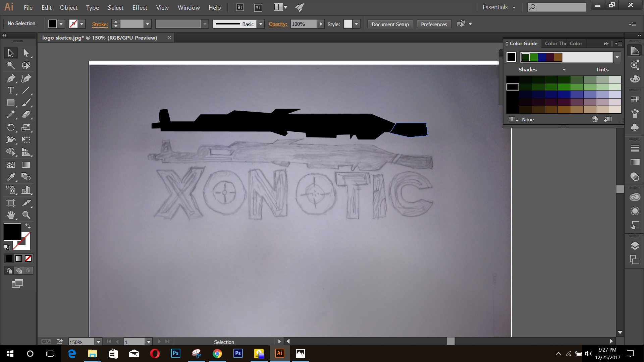The image size is (644, 362).
Task: Open the zoom level dropdown
Action: coord(98,342)
